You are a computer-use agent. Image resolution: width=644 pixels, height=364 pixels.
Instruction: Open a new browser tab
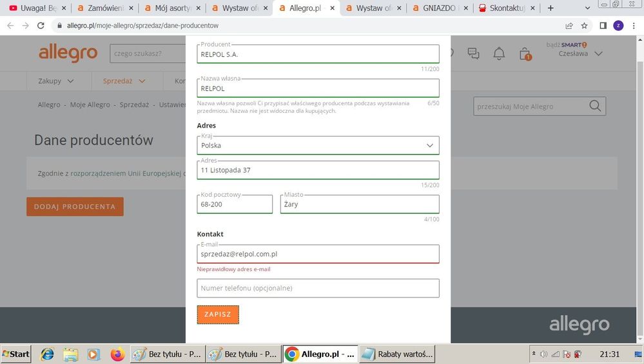click(551, 8)
